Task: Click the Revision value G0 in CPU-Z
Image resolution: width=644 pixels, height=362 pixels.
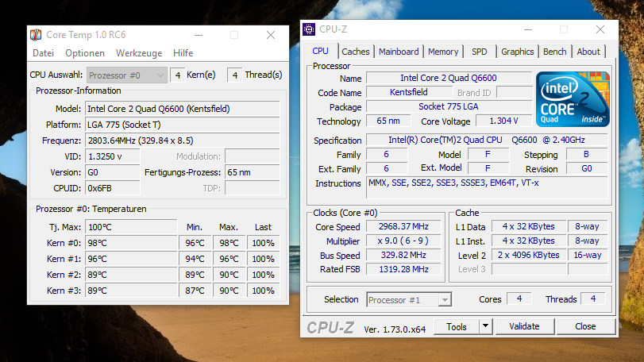Action: coord(587,168)
